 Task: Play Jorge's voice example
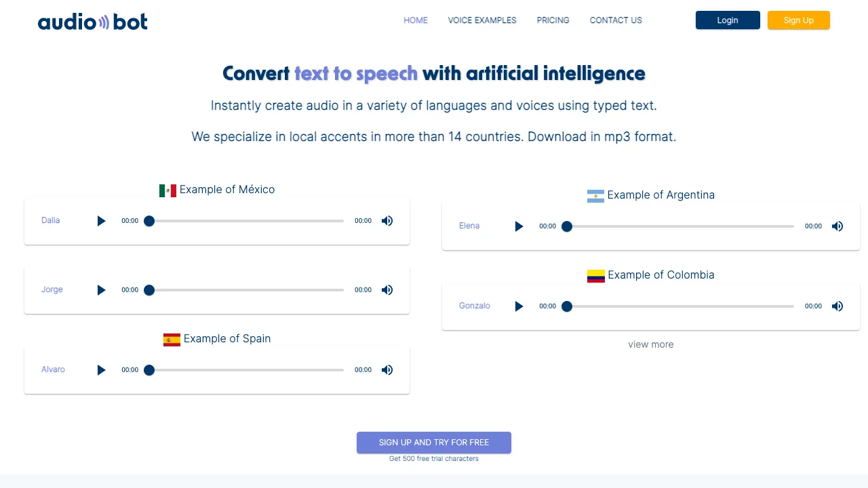pos(101,290)
